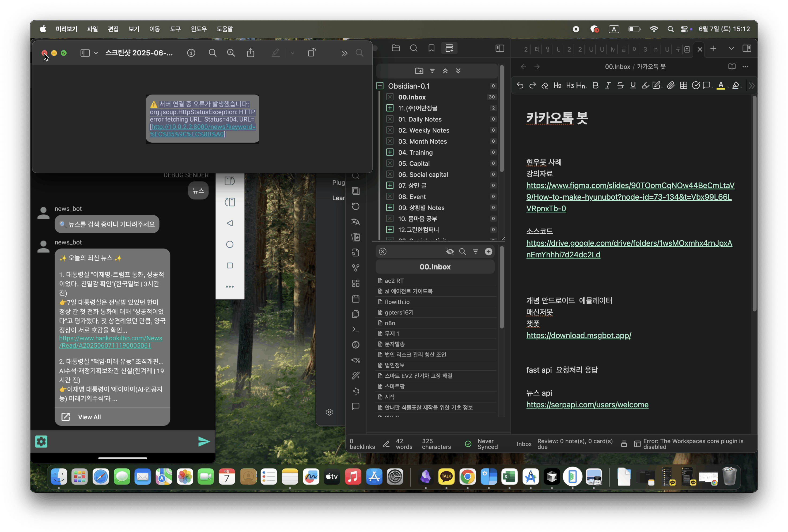Open font color dropdown arrow

click(728, 88)
